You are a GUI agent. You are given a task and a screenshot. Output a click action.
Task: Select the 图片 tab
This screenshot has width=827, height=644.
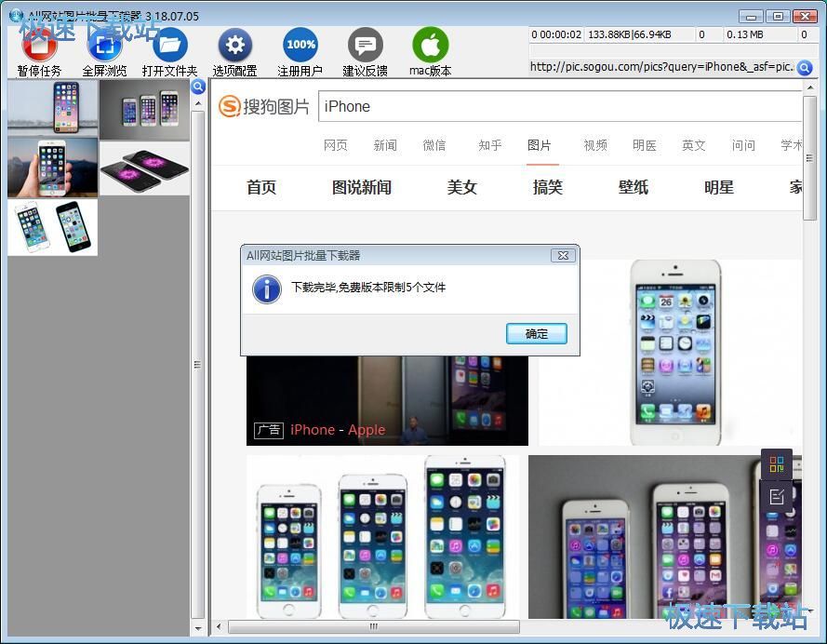[x=540, y=145]
